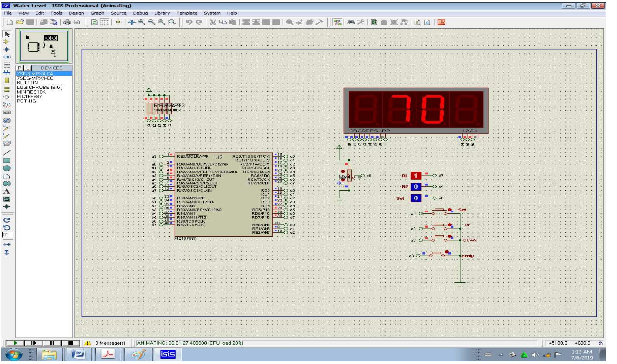This screenshot has height=364, width=617.
Task: Select the Wire Label (LBL) tool
Action: click(x=7, y=57)
